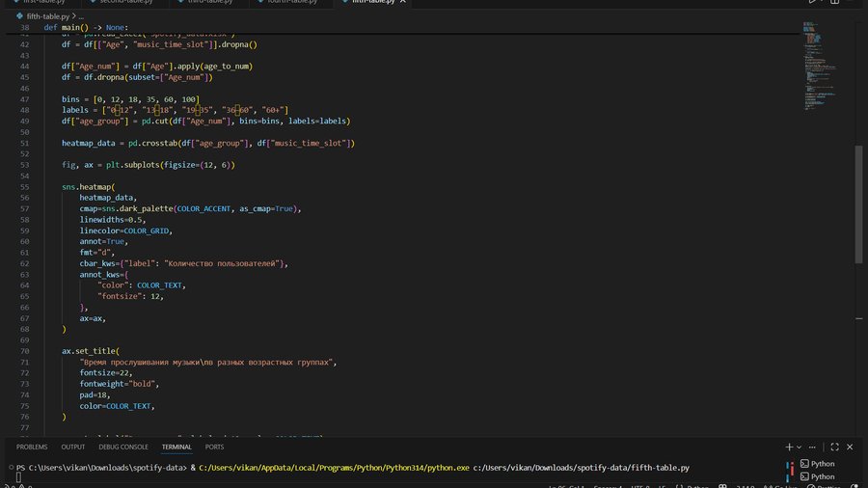Screen dimensions: 868x488
Task: Add a new terminal with plus icon
Action: point(788,447)
